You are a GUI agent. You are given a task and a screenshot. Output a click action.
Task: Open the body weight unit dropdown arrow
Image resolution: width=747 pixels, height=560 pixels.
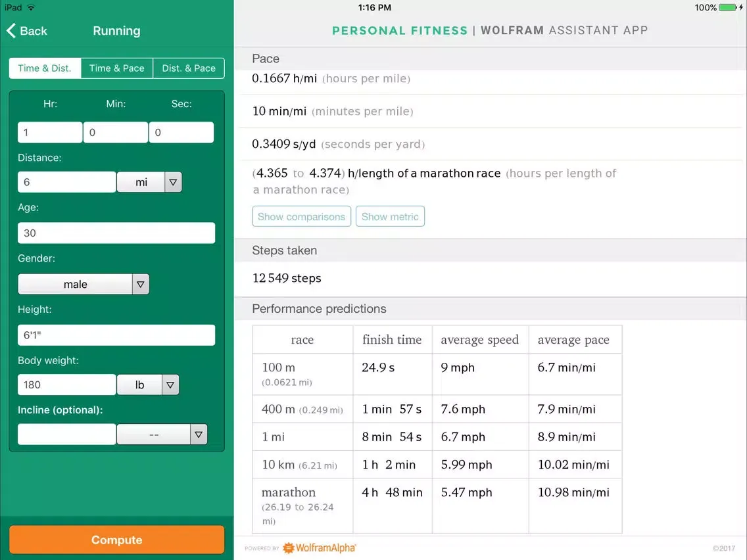[170, 385]
